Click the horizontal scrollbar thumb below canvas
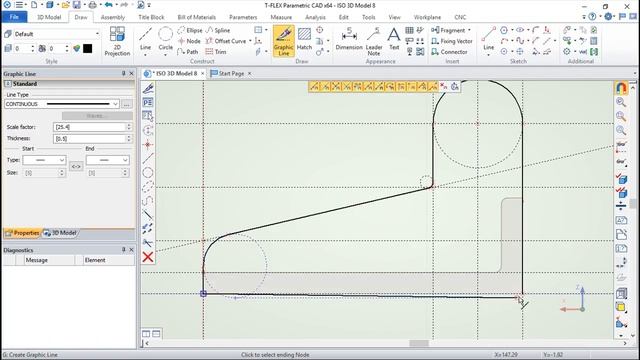Viewport: 640px width, 360px height. pos(419,343)
